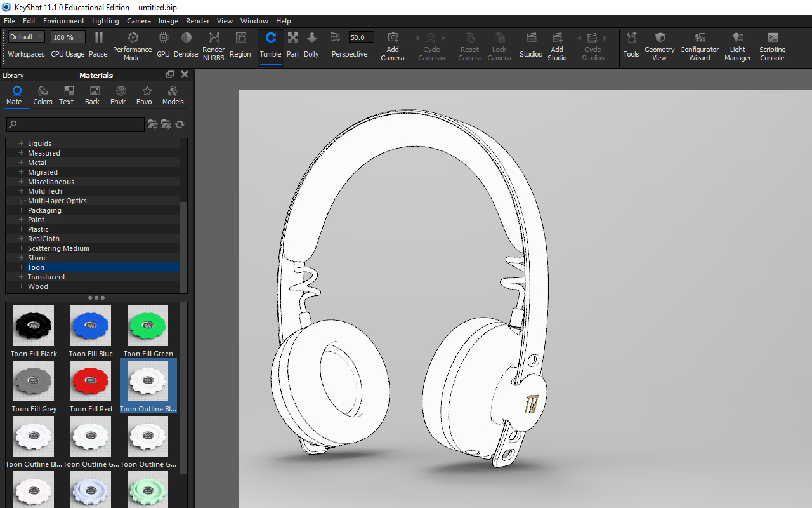Select the Dolly camera tool
Viewport: 812px width, 508px height.
(x=311, y=45)
